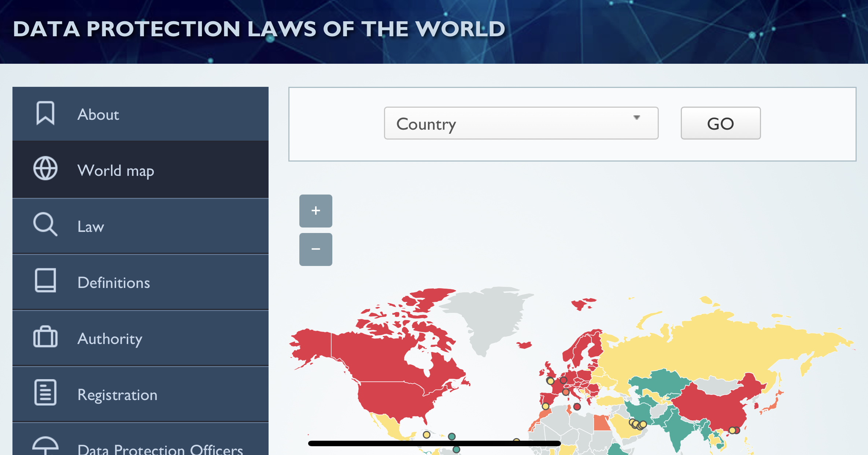Click the About bookmark icon
The height and width of the screenshot is (455, 868).
(45, 113)
